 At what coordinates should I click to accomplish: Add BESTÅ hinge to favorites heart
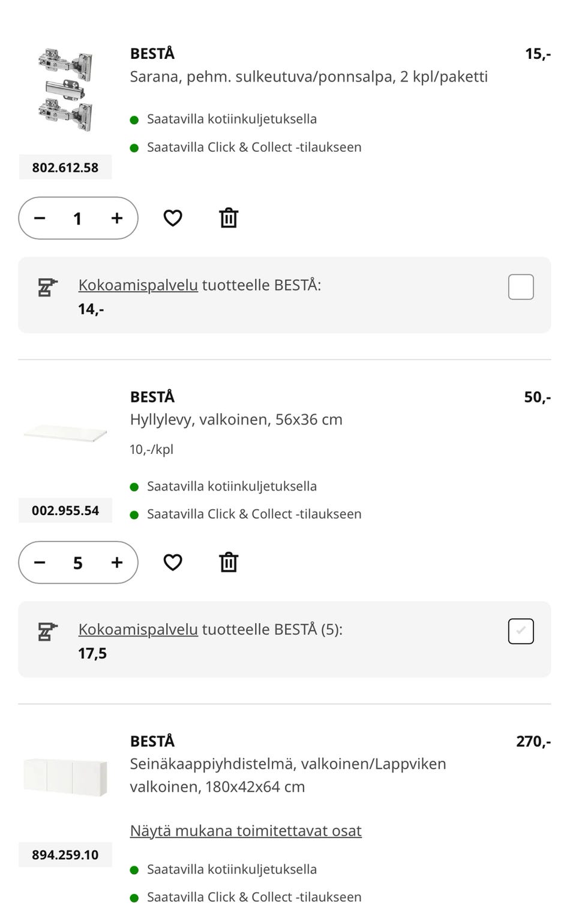pos(173,218)
